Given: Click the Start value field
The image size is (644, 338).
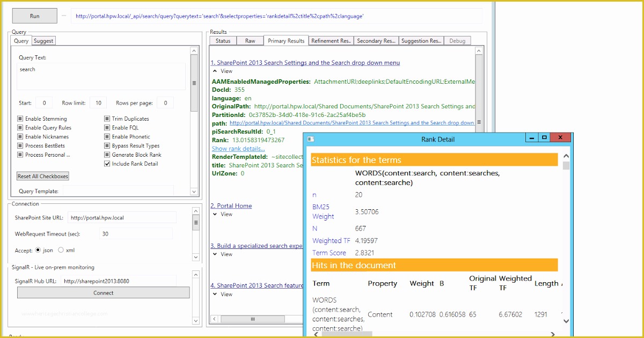Looking at the screenshot, I should point(44,103).
